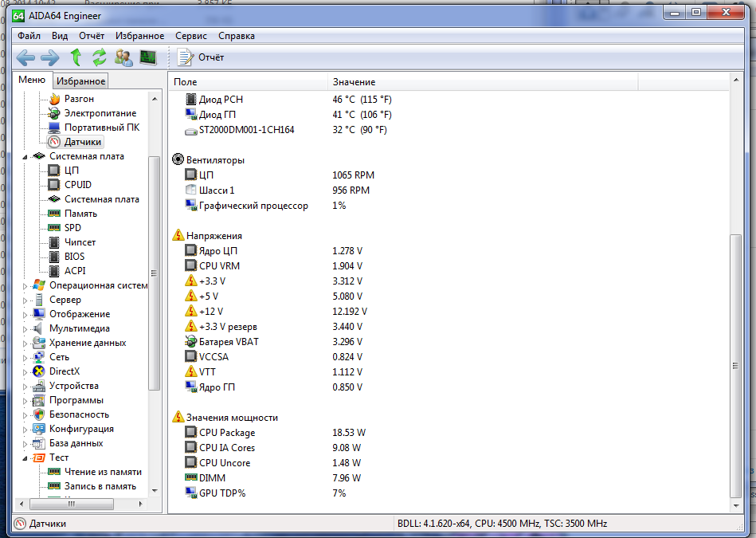Screen dimensions: 756x538
Task: Expand the Хранение данных node
Action: [x=25, y=344]
